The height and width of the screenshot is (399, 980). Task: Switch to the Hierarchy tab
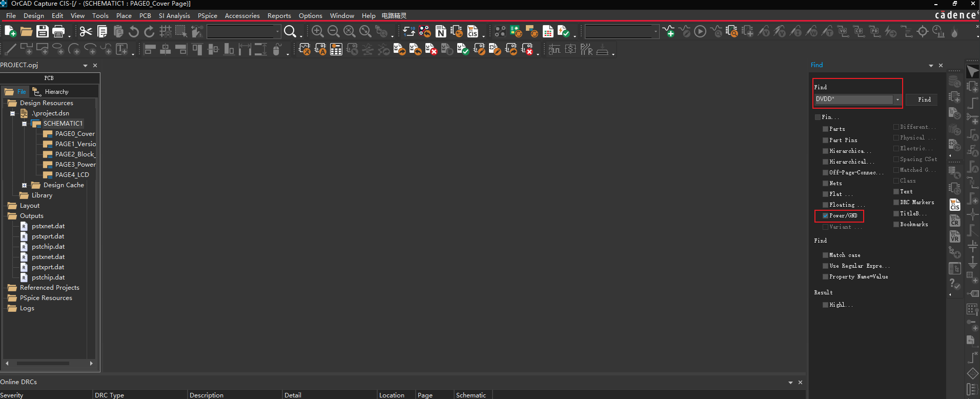51,92
